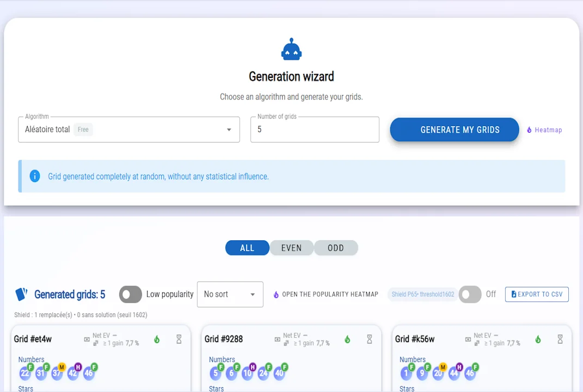Click the info icon in the blue banner

click(x=35, y=176)
